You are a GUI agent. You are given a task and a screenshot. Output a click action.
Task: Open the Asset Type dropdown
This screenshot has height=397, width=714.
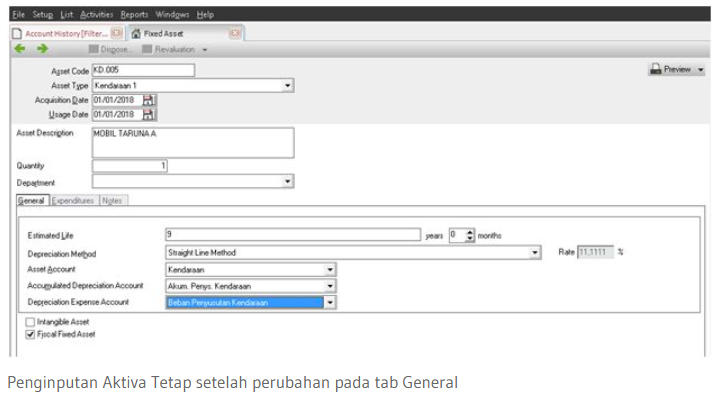tap(287, 86)
